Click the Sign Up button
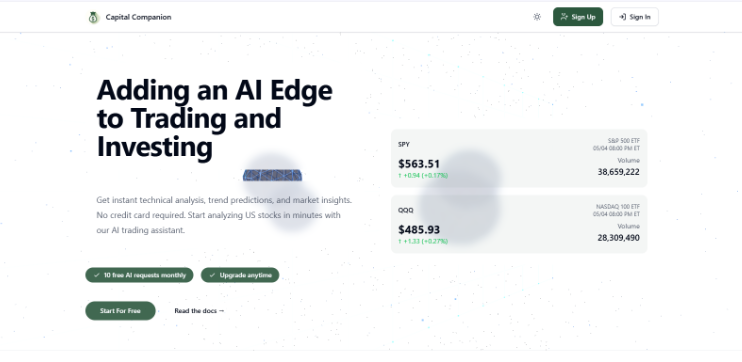The image size is (742, 362). [578, 17]
